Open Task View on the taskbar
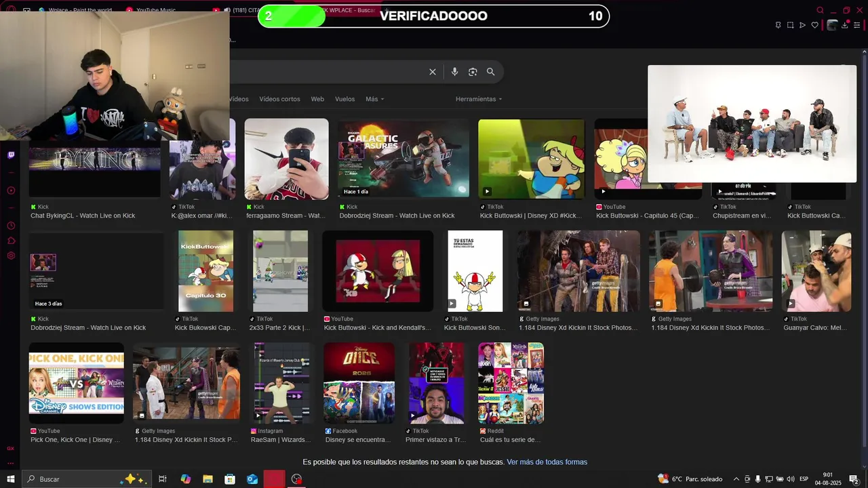 [x=163, y=479]
